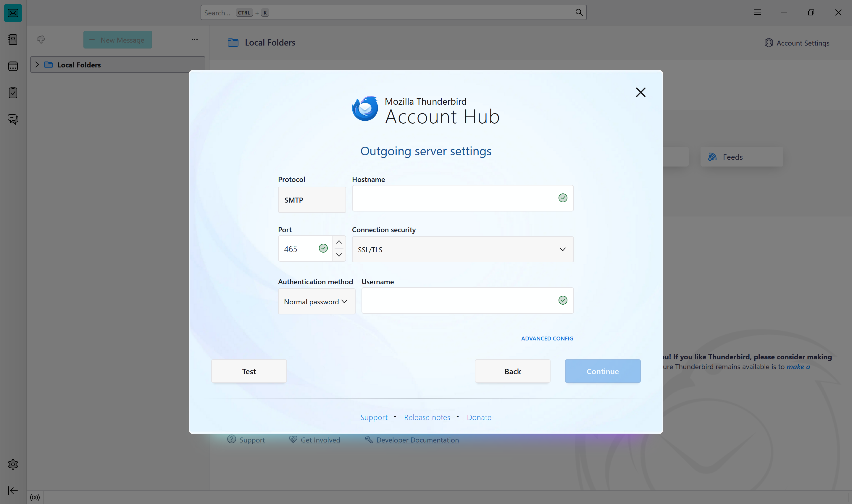Image resolution: width=852 pixels, height=504 pixels.
Task: Click the Local Folders header folder icon
Action: click(x=233, y=43)
